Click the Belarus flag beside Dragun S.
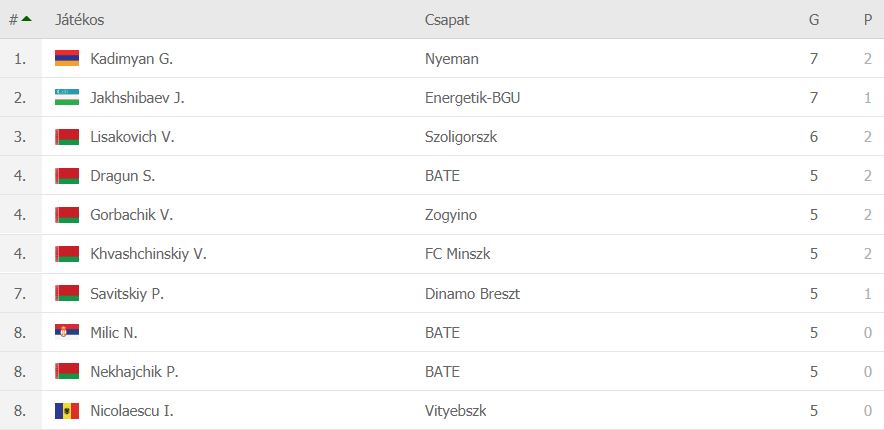Image resolution: width=884 pixels, height=430 pixels. (67, 176)
